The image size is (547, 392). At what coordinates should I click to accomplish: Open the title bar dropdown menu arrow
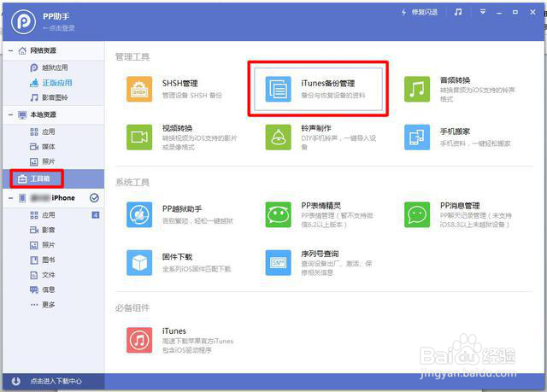point(482,12)
